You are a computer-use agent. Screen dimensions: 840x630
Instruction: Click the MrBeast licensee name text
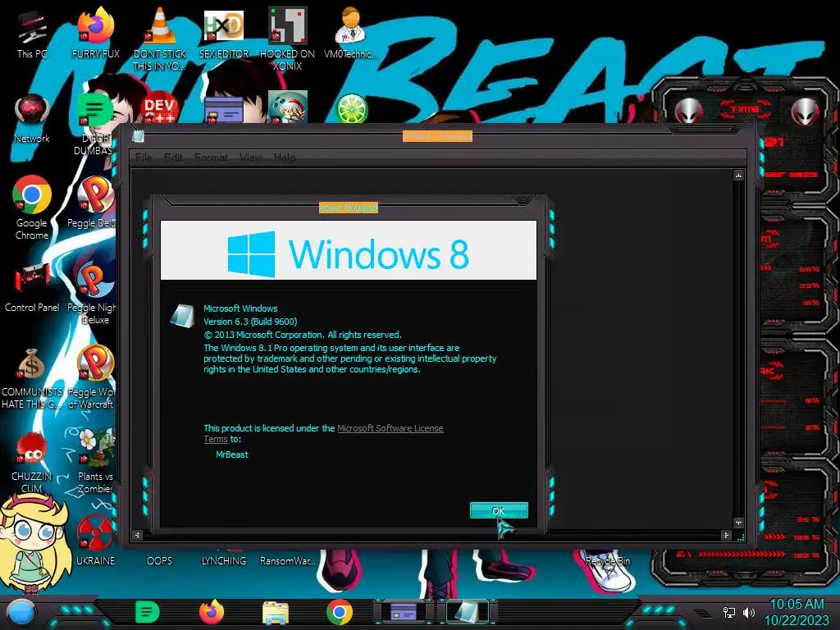[232, 454]
